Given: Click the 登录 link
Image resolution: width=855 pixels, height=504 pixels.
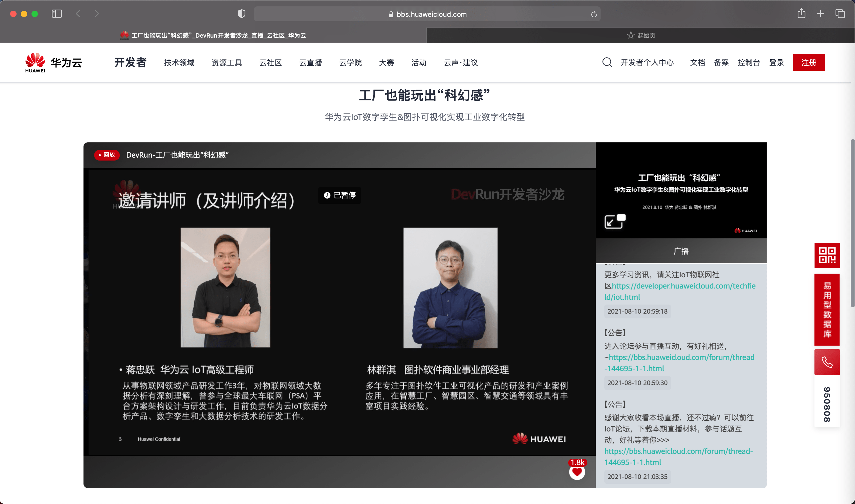Looking at the screenshot, I should click(776, 62).
